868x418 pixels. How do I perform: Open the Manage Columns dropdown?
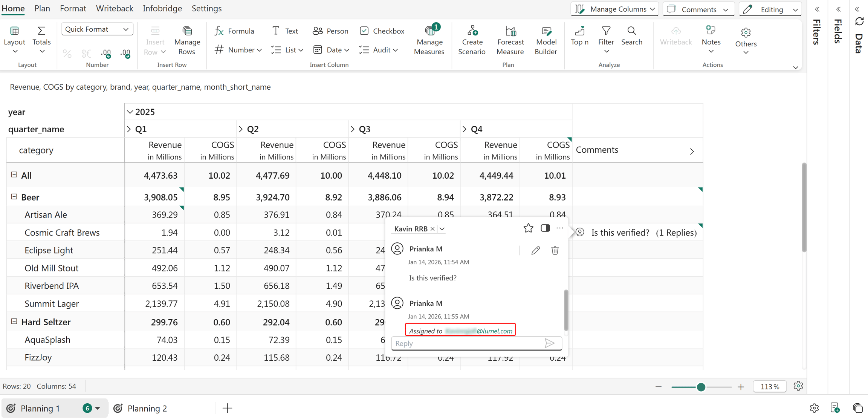click(x=615, y=9)
